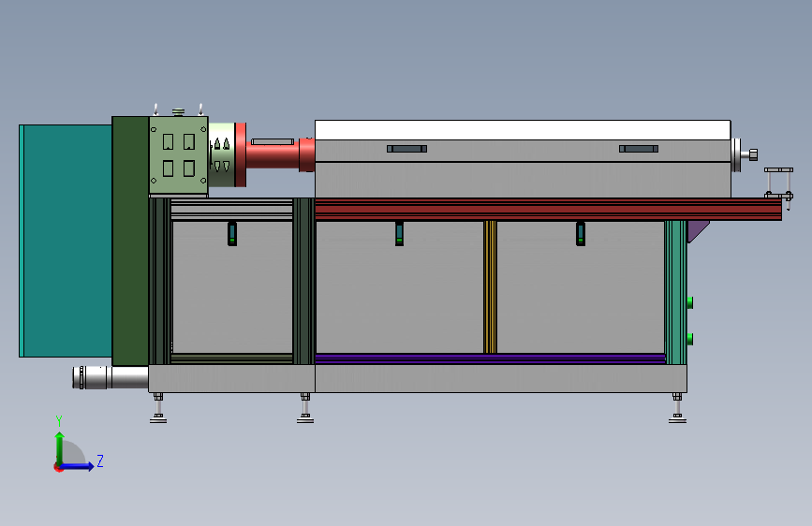Select the hanging latch on the left panel

coord(232,233)
